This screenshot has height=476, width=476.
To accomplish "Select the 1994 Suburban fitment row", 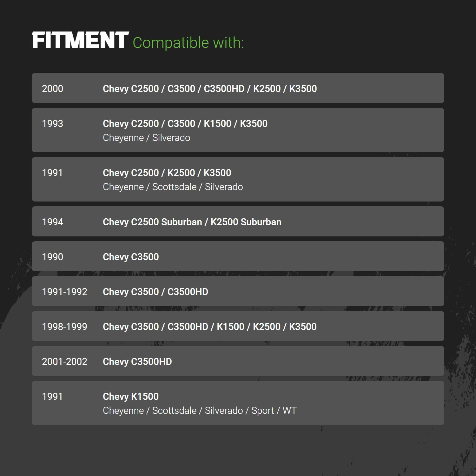I will tap(238, 221).
